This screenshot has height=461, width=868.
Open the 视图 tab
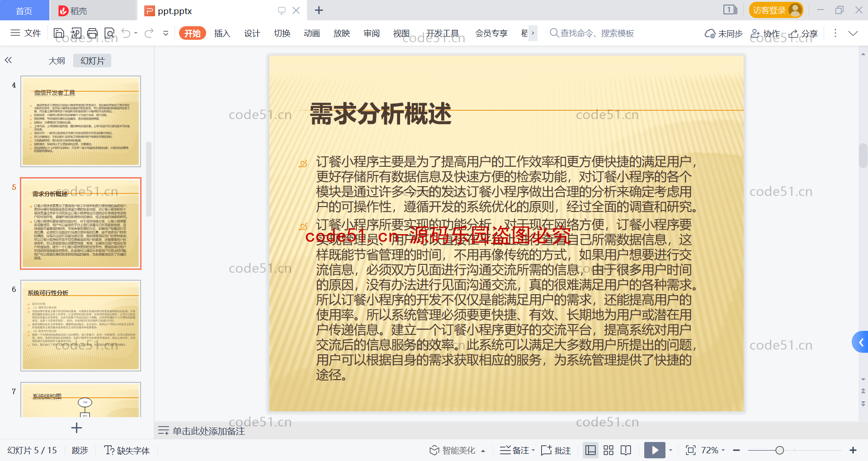[x=401, y=33]
